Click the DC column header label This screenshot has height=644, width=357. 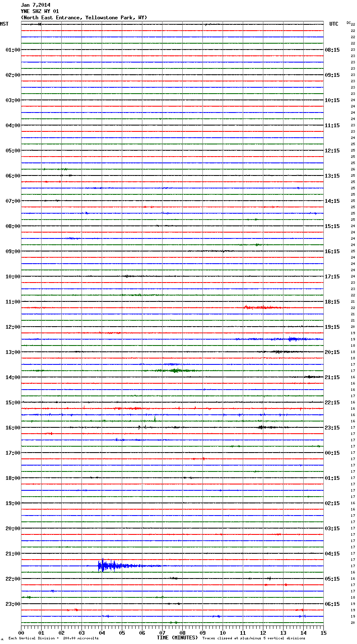coord(349,23)
